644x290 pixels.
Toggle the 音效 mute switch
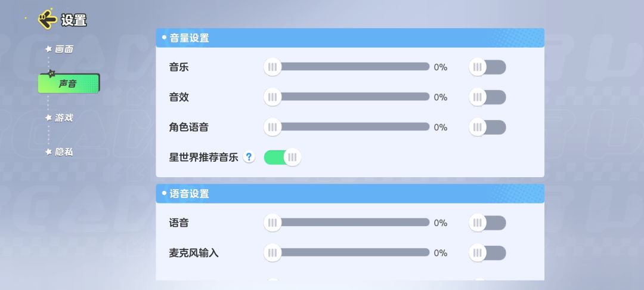pyautogui.click(x=487, y=97)
